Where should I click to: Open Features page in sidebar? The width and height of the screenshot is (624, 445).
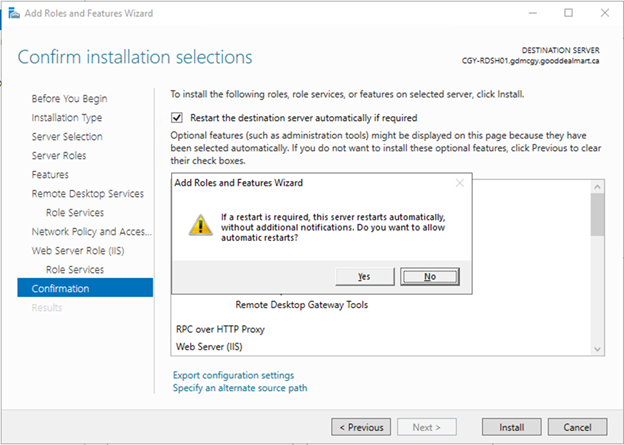click(50, 175)
